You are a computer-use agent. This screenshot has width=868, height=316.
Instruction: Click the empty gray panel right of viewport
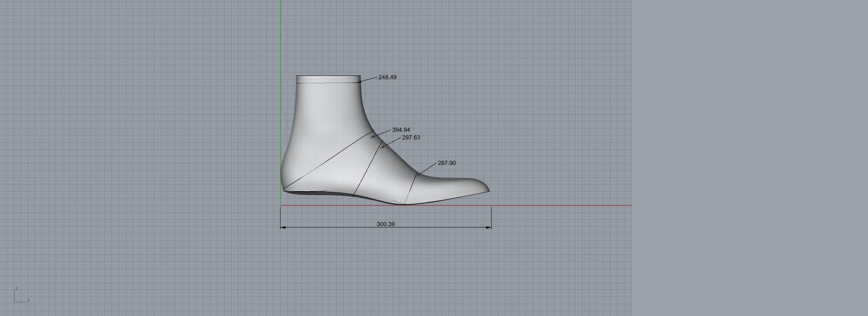point(750,158)
